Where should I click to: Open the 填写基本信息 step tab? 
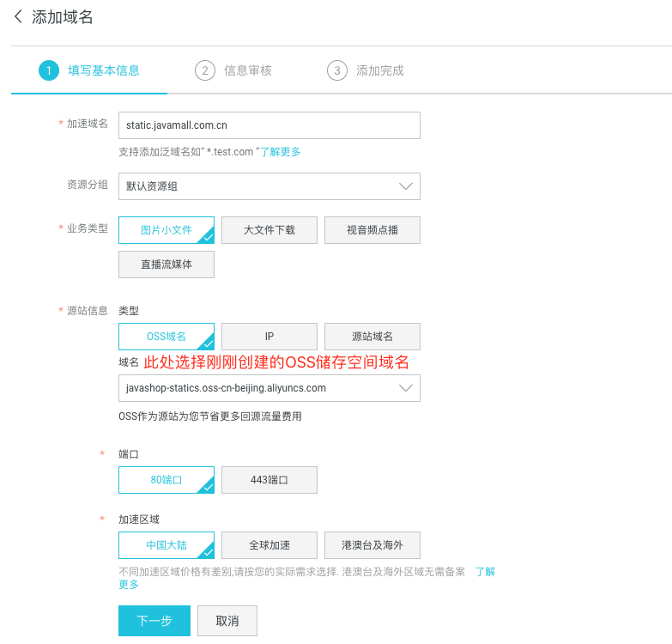89,70
